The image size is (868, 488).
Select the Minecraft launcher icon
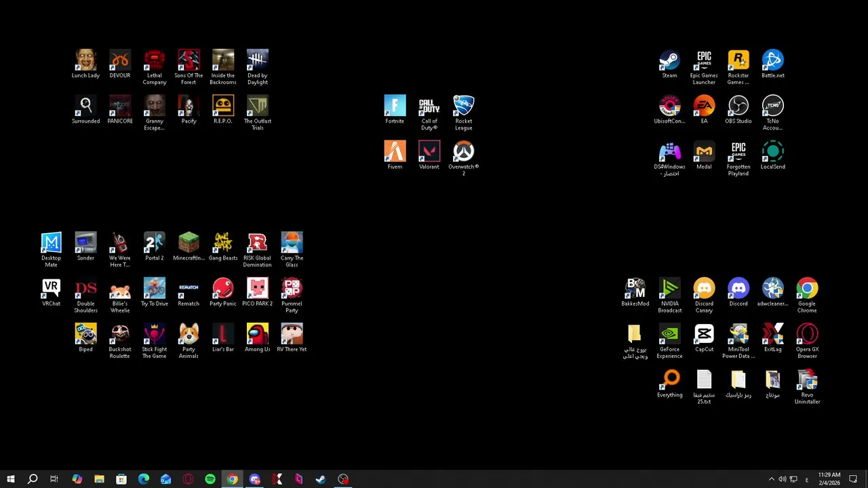point(189,246)
